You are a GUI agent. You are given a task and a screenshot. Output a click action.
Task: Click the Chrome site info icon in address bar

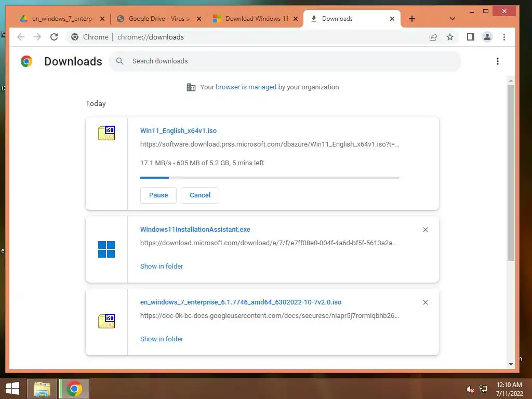pos(75,37)
